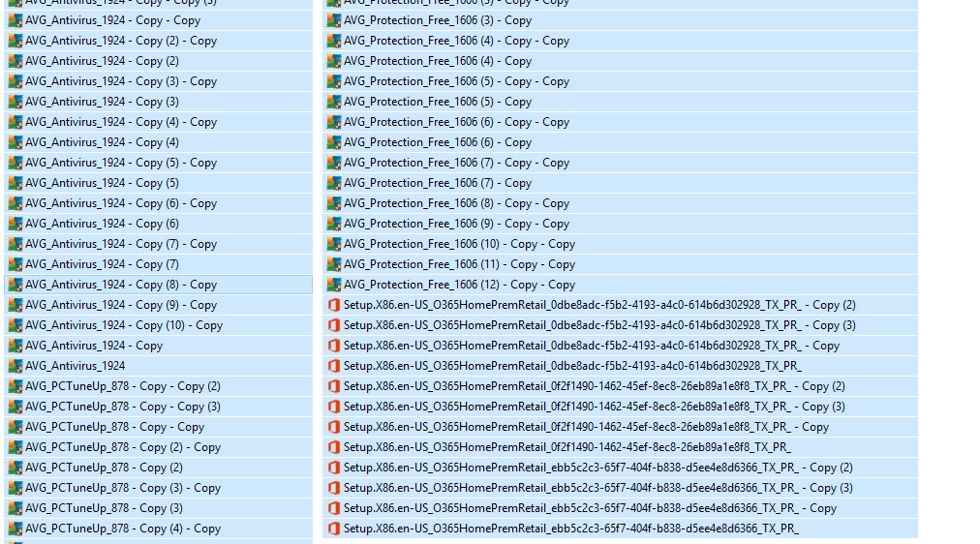Viewport: 980px width, 544px height.
Task: Select file name AVG_Antivirus_1924 - Copy (6) - Copy
Action: pos(121,203)
